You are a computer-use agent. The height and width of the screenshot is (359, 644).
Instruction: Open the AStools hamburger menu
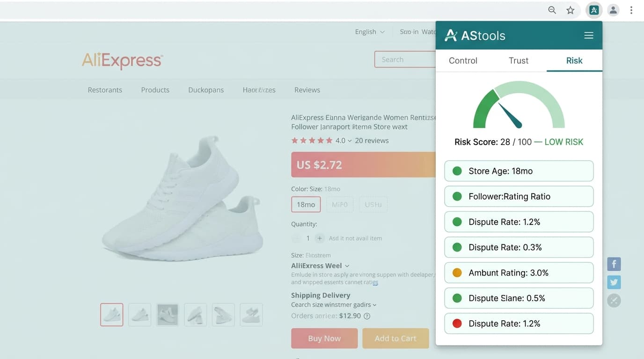pos(589,36)
